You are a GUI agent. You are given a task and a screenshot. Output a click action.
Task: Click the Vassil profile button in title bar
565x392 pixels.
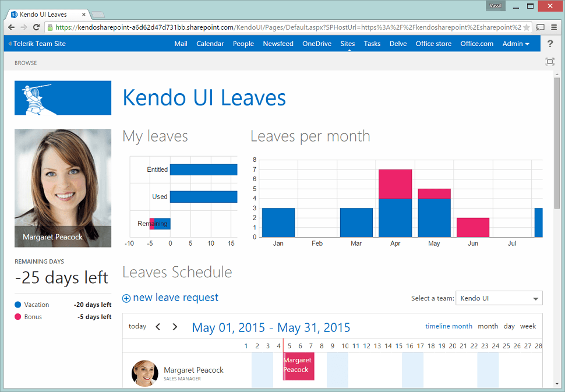pos(496,6)
